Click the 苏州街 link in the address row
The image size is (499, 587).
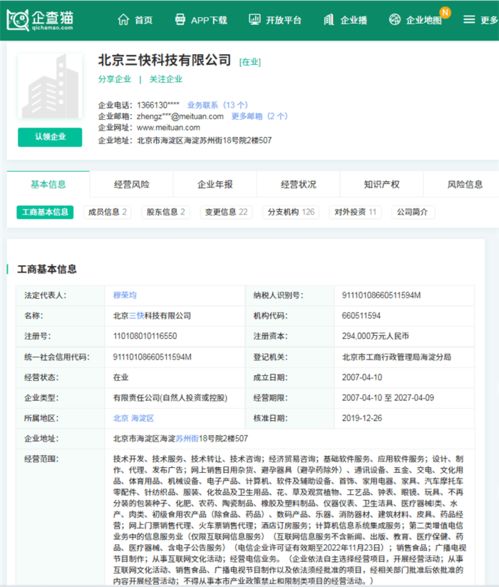tap(187, 439)
